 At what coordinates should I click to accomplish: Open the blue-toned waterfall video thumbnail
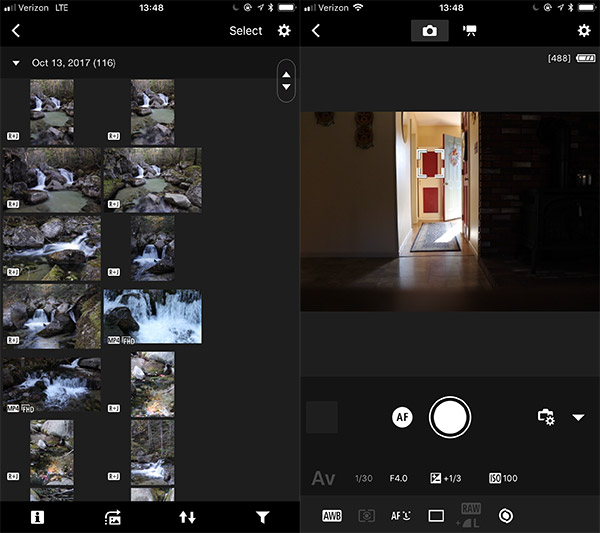click(x=152, y=316)
